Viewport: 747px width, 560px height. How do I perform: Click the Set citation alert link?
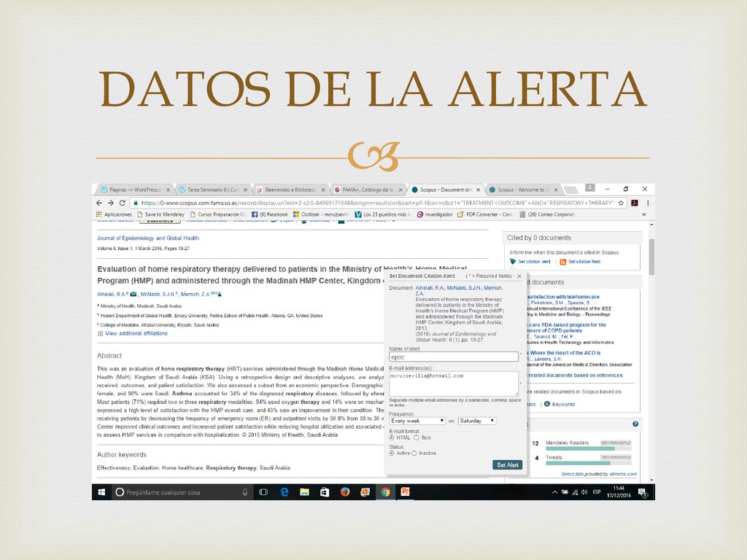coord(534,262)
